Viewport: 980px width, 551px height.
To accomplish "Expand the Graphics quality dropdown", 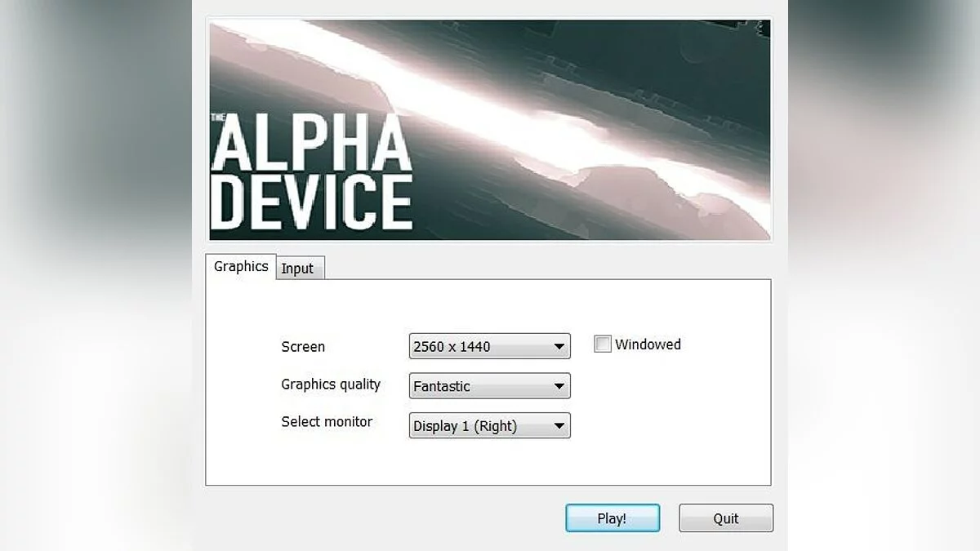I will click(x=488, y=385).
